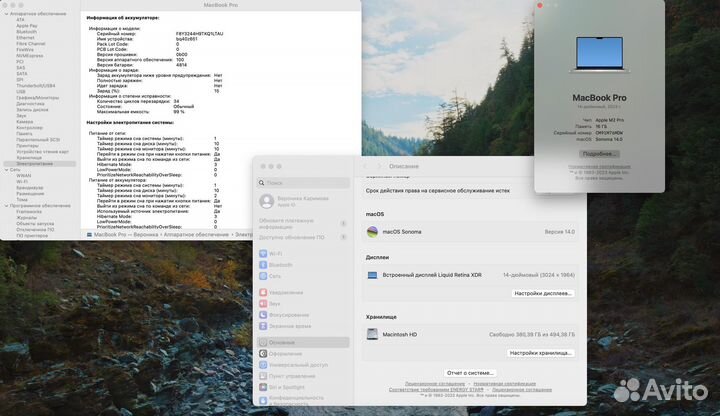Close the About This Mac window
This screenshot has height=416, width=720.
click(540, 6)
